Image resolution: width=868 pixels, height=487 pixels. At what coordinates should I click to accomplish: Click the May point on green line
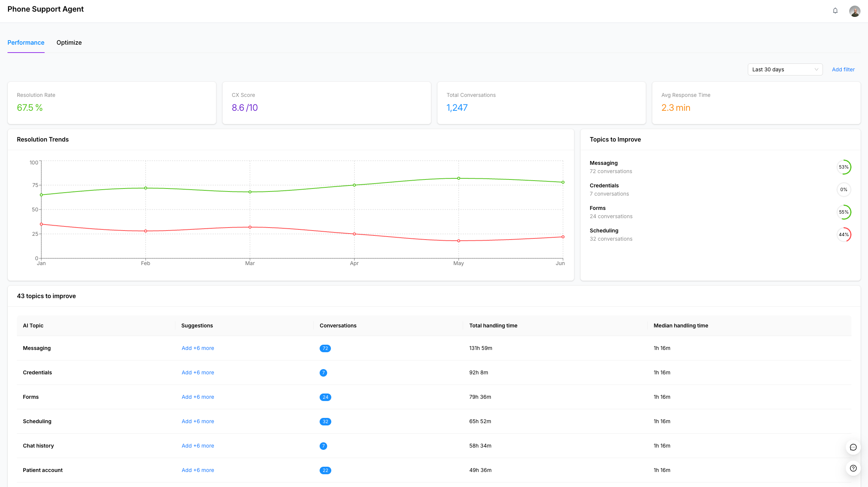tap(459, 178)
